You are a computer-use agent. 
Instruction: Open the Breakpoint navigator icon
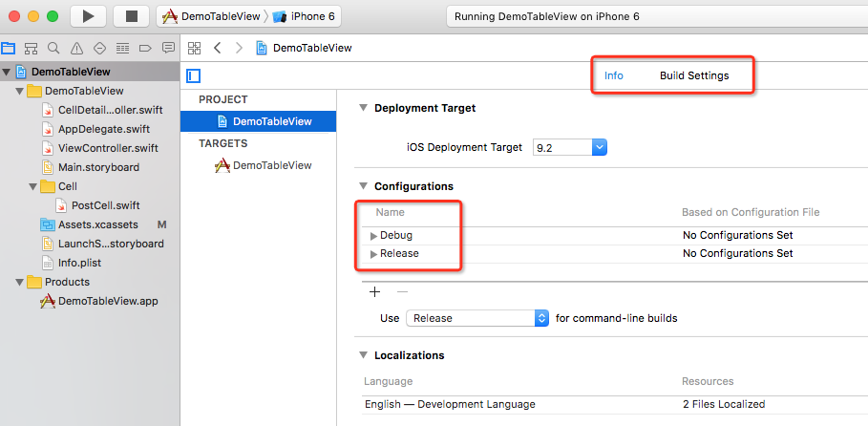tap(145, 48)
